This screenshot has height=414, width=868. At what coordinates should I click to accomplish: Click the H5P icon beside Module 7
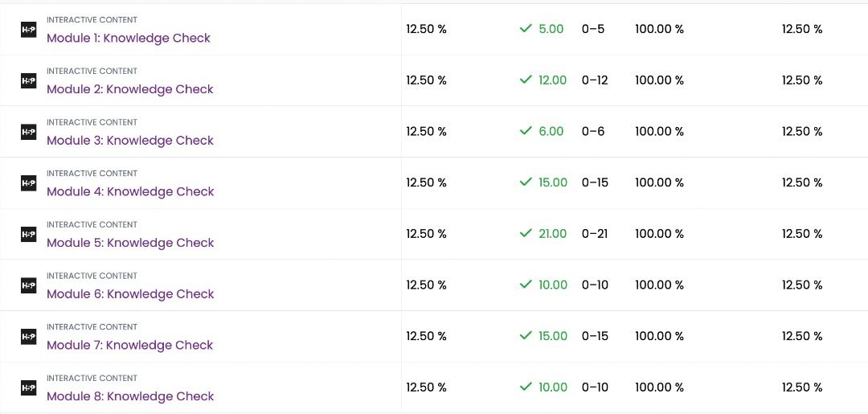pos(28,337)
